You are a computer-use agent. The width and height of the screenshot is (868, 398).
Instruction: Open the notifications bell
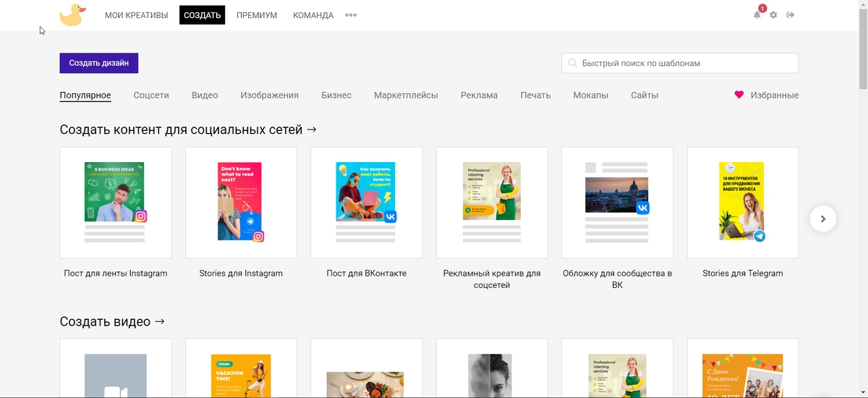[x=757, y=14]
